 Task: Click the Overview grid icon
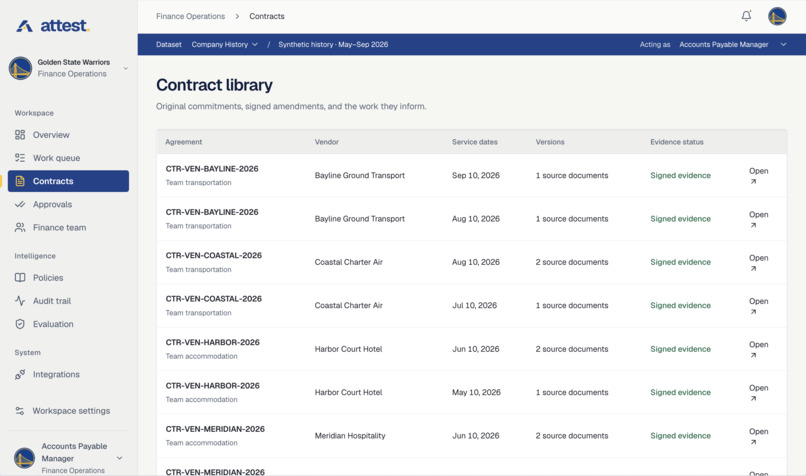(20, 135)
